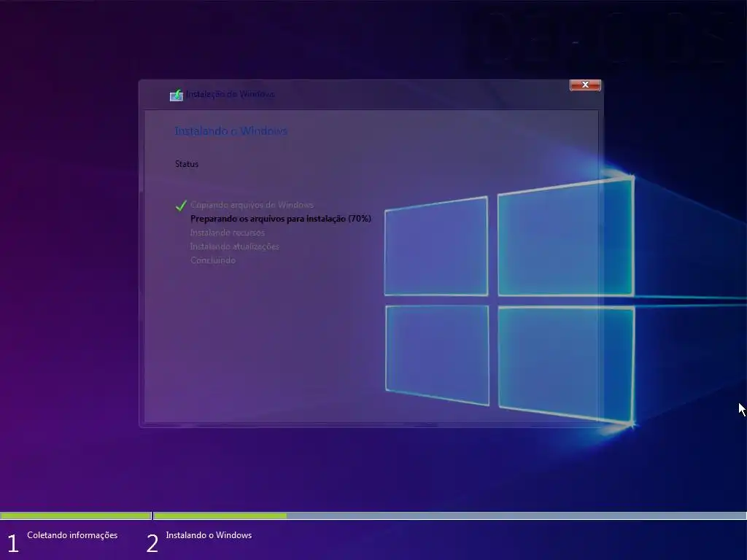This screenshot has height=560, width=747.
Task: Close the Instalação do Windows dialog
Action: [585, 85]
